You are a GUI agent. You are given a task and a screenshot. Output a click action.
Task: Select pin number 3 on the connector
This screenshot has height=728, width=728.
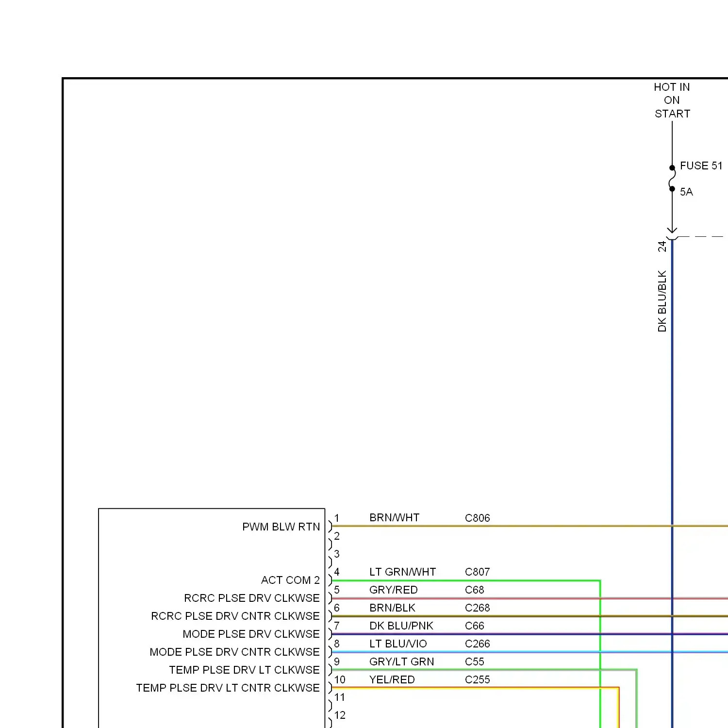pyautogui.click(x=337, y=554)
